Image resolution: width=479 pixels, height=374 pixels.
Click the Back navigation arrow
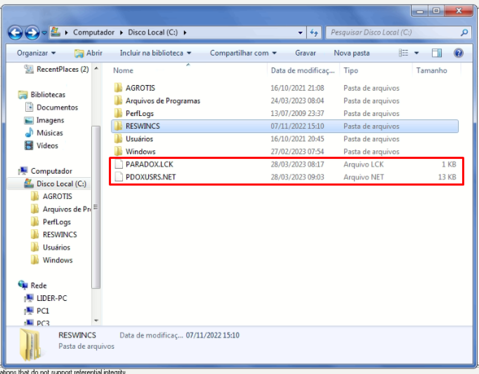tap(15, 33)
